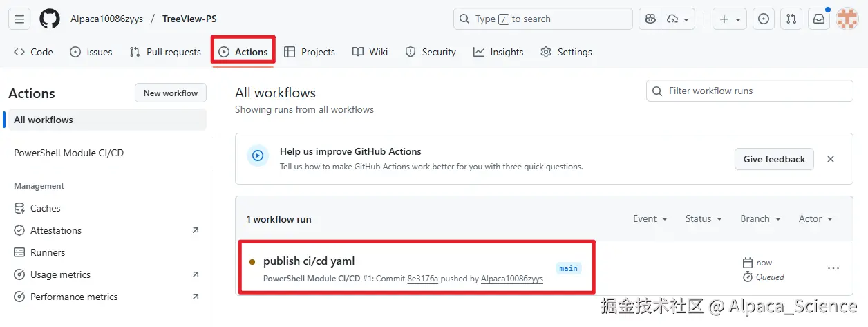Click the GitHub logo icon
868x327 pixels.
point(50,19)
